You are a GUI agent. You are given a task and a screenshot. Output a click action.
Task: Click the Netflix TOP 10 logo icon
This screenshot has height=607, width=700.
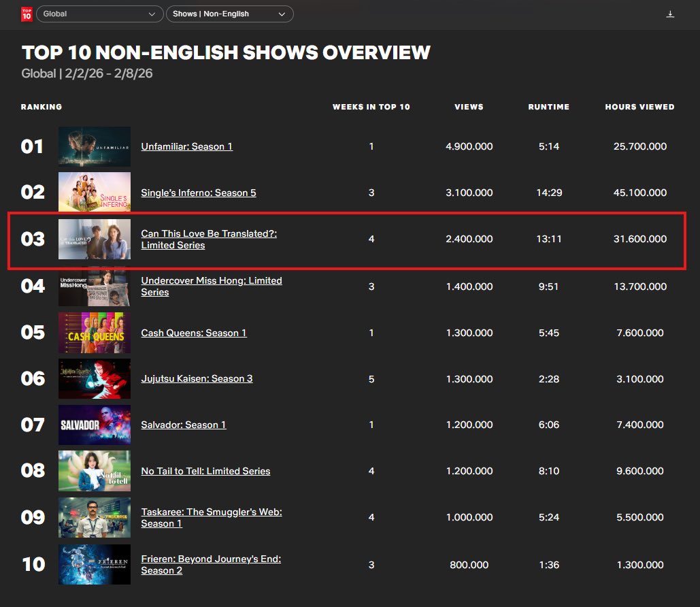click(x=27, y=13)
